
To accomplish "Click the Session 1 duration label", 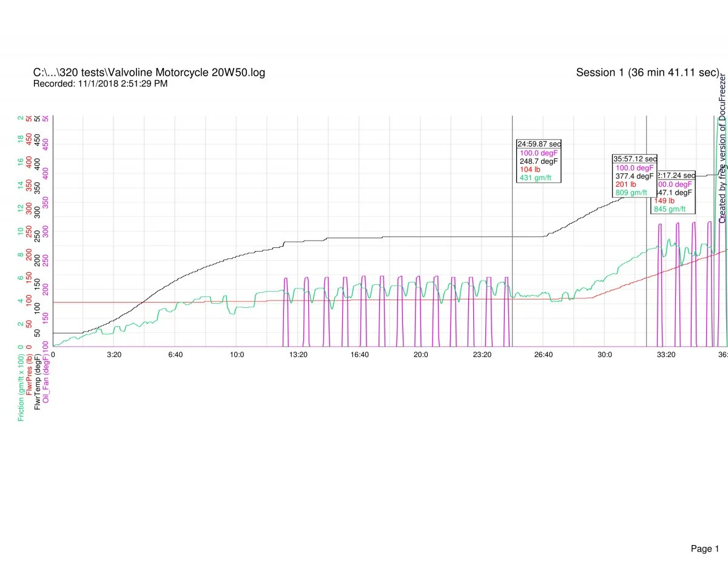I will (647, 73).
